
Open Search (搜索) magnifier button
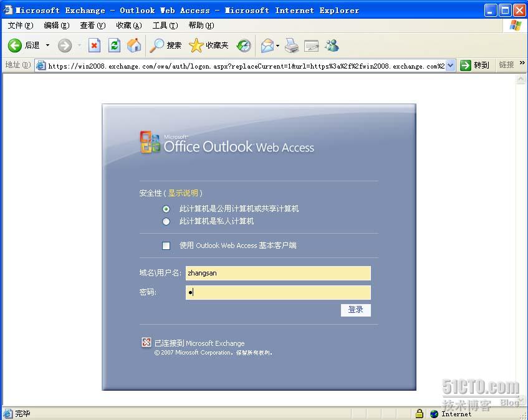click(166, 45)
